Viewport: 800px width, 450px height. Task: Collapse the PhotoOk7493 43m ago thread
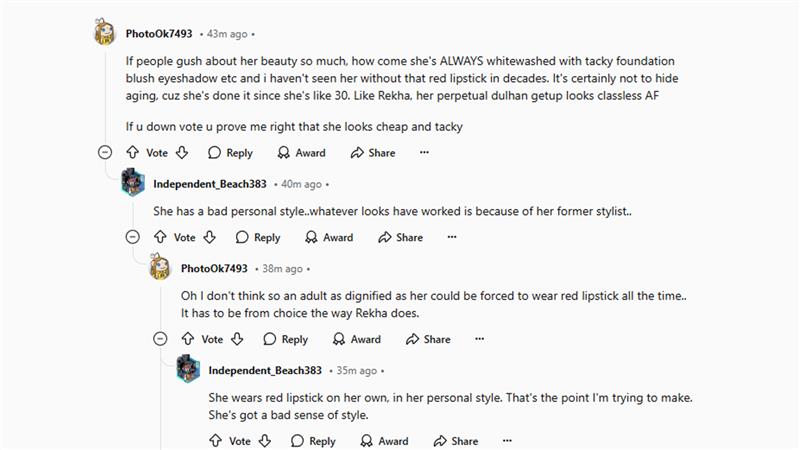pos(105,152)
